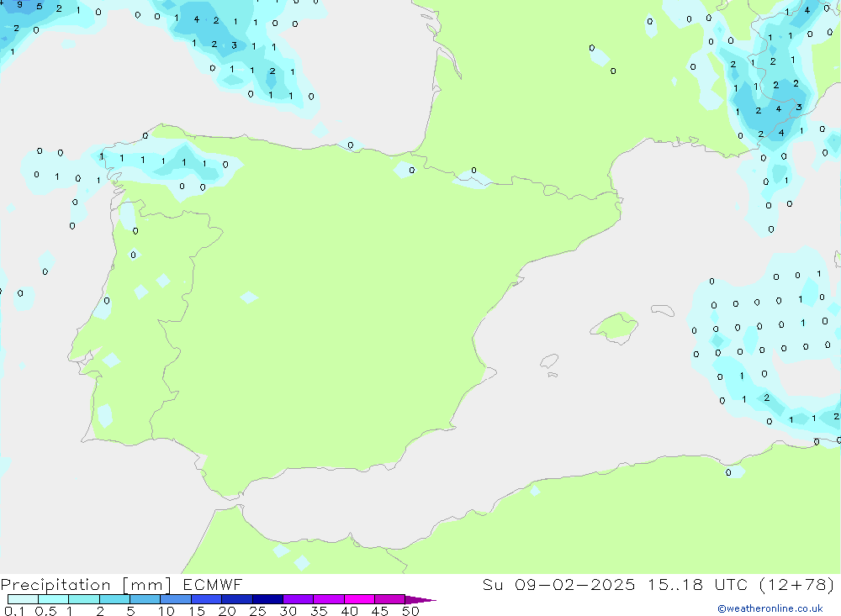Pick the 15–20 mm legend swatch
This screenshot has height=616, width=841.
(x=207, y=599)
